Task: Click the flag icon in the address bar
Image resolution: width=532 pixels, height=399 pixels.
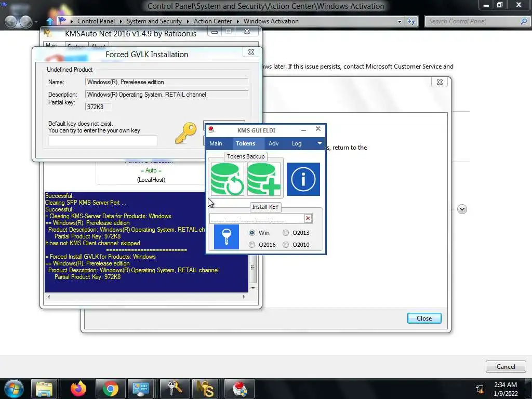Action: tap(62, 21)
